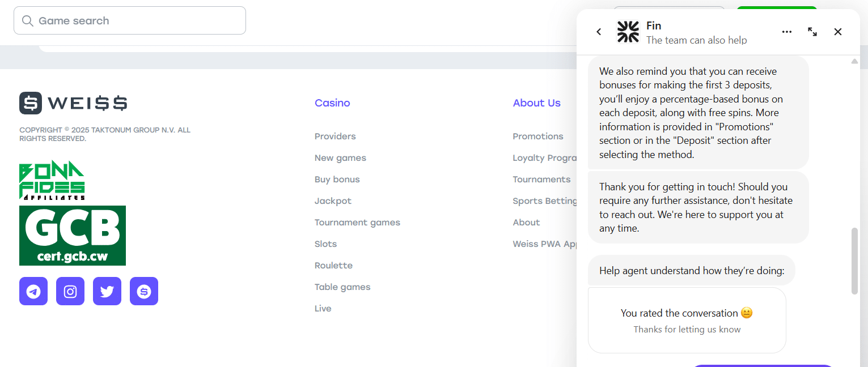Open the chat three-dot options menu
The width and height of the screenshot is (868, 367).
click(787, 32)
